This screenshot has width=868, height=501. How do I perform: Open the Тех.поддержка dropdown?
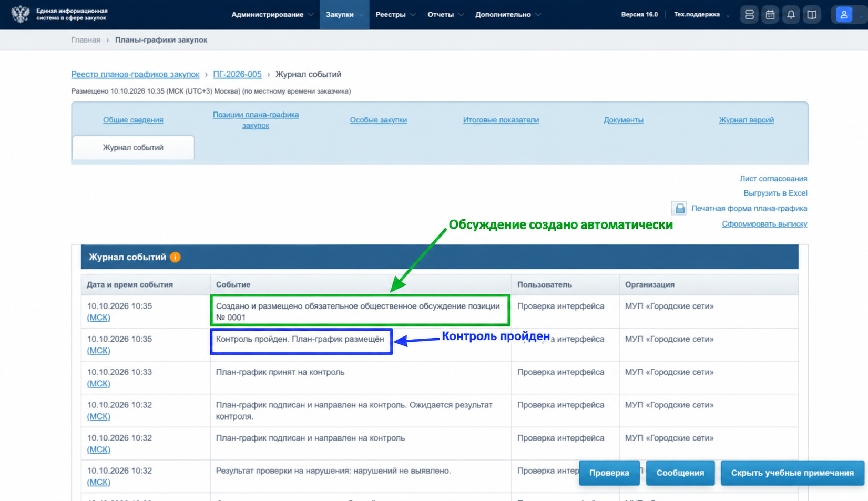(x=702, y=15)
